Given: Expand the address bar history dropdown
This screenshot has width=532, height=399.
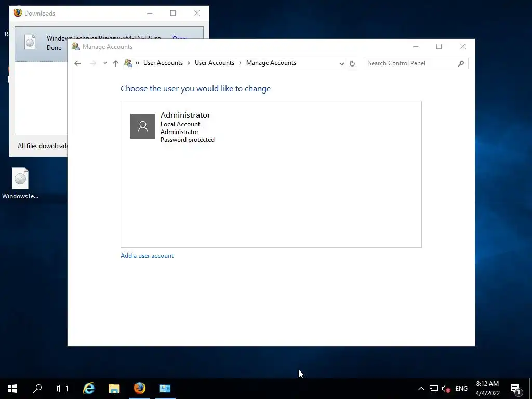Looking at the screenshot, I should click(342, 63).
